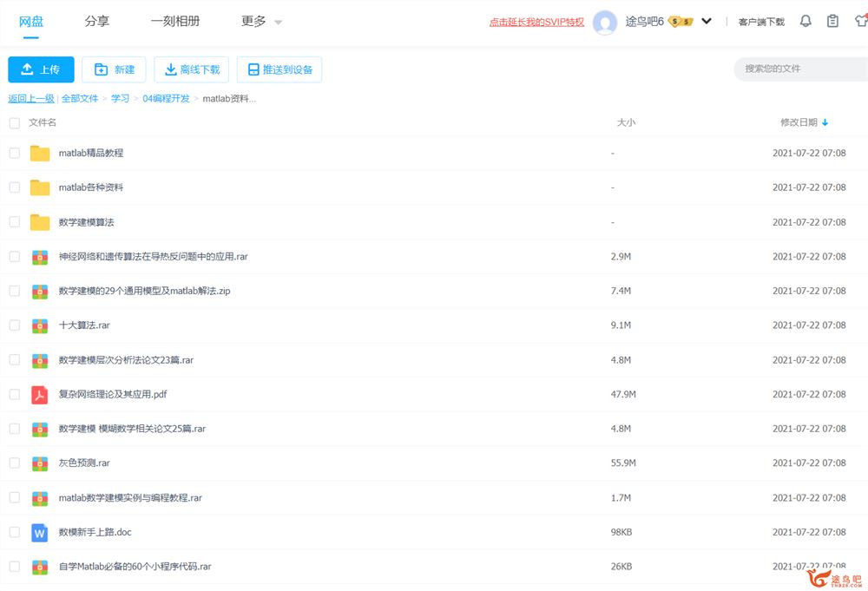868x591 pixels.
Task: Expand account dropdown arrow next to 途鸟吧6
Action: [707, 21]
